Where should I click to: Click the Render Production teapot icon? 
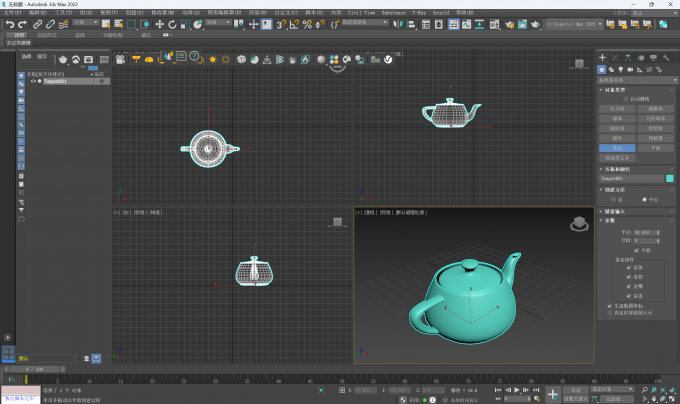(535, 24)
